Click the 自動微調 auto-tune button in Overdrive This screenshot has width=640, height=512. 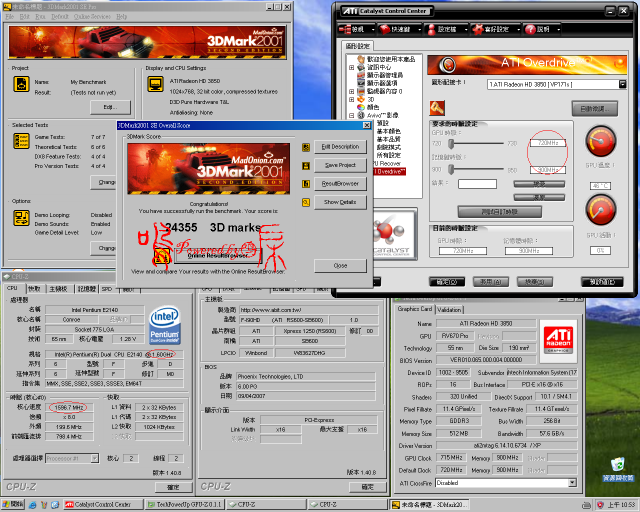pyautogui.click(x=595, y=109)
